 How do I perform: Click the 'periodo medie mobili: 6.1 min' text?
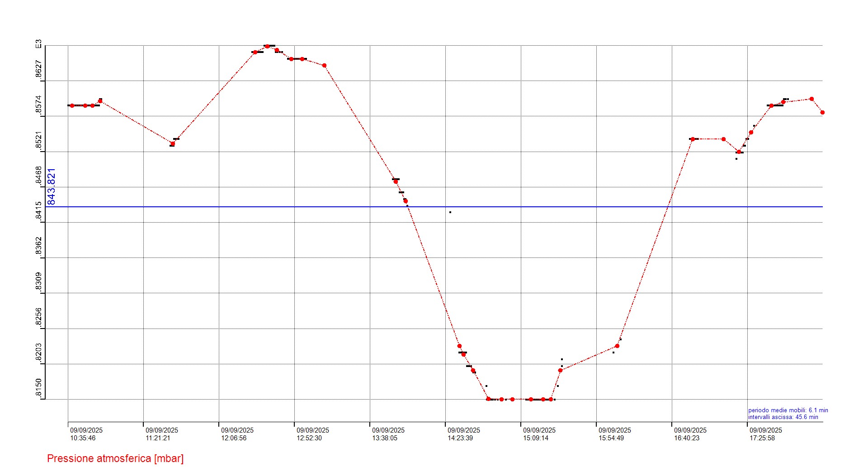click(x=788, y=410)
